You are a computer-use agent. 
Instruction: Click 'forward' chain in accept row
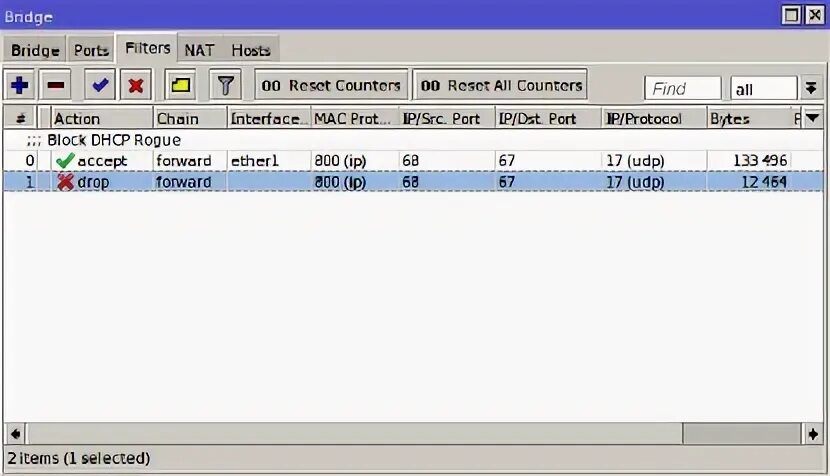point(184,160)
